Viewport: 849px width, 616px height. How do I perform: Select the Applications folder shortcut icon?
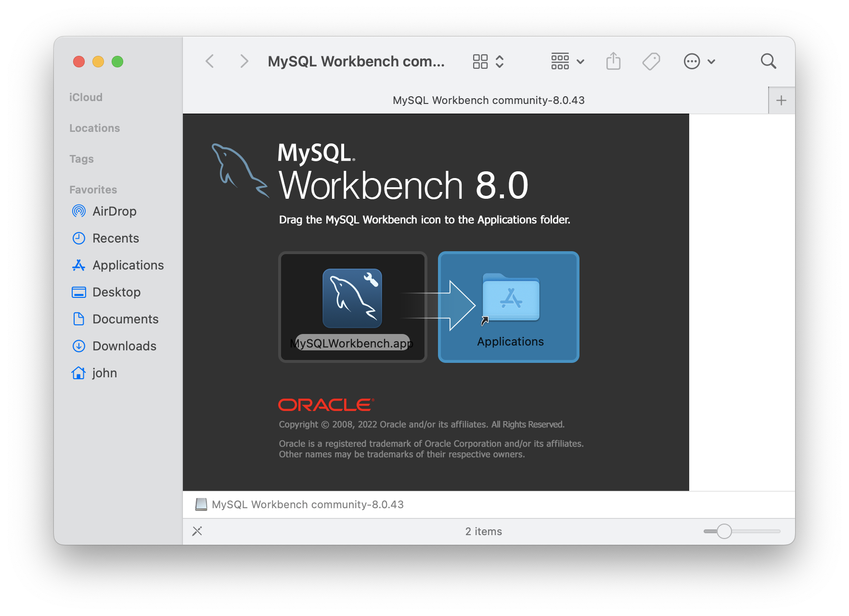tap(511, 298)
